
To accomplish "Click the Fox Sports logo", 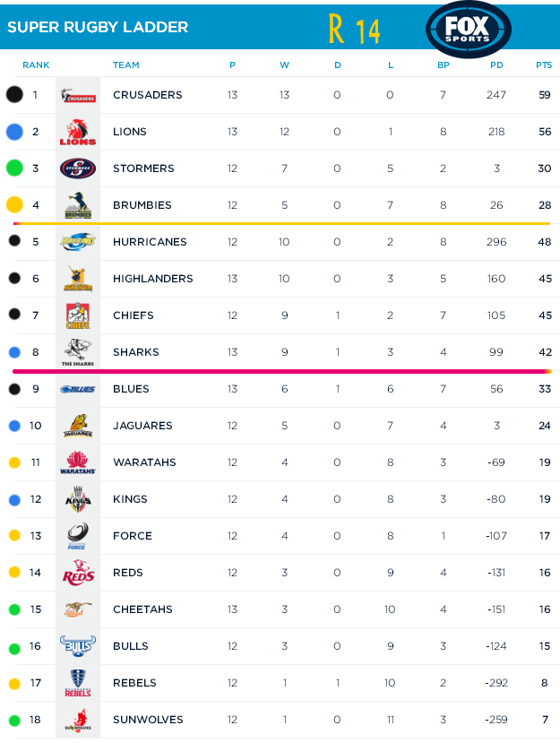I will (x=469, y=29).
